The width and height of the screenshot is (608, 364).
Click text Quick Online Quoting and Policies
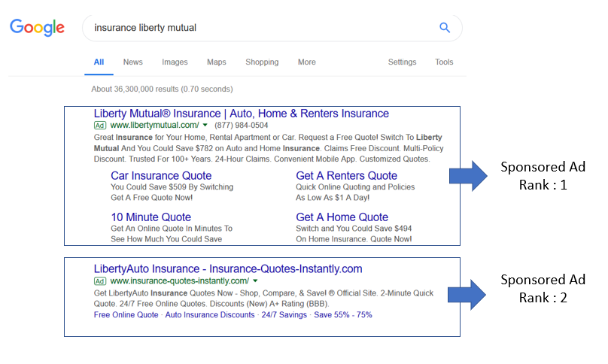tap(355, 187)
